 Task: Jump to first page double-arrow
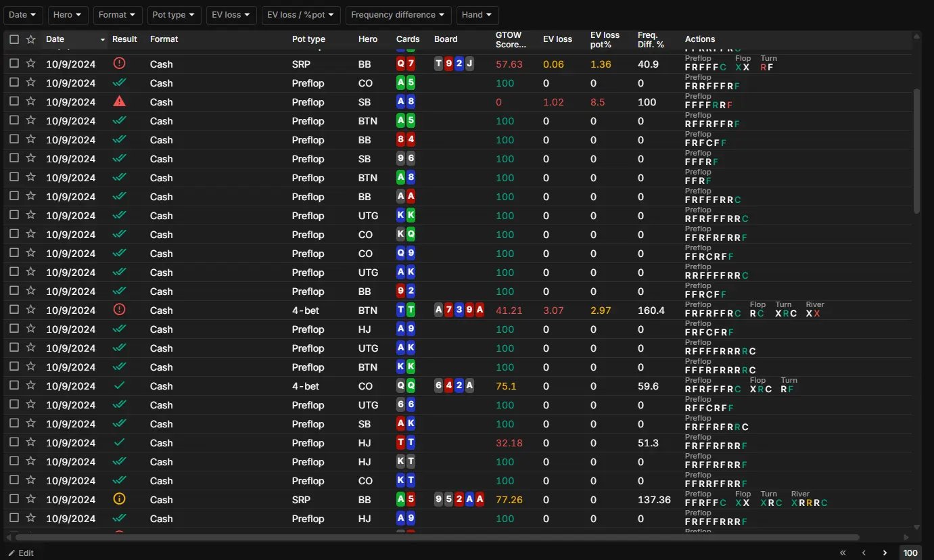tap(843, 553)
